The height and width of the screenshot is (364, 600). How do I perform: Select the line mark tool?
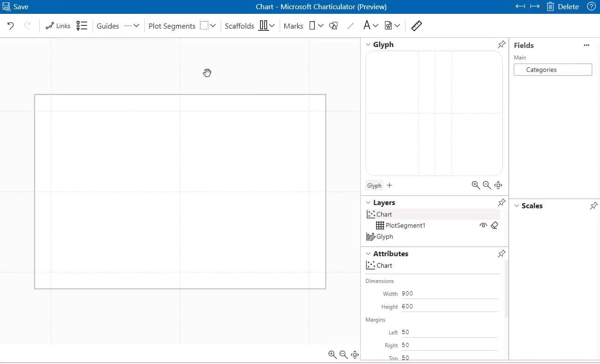click(x=351, y=26)
